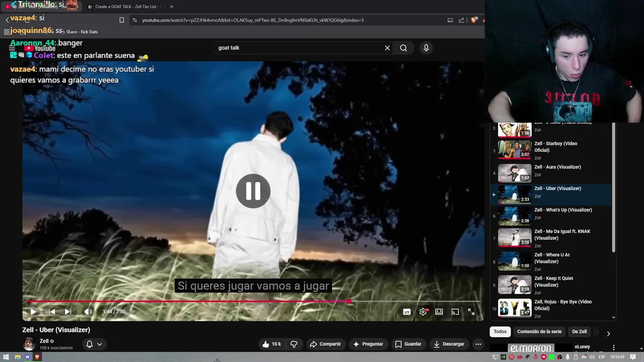Viewport: 644px width, 362px height.
Task: Start voice search with microphone
Action: 426,48
